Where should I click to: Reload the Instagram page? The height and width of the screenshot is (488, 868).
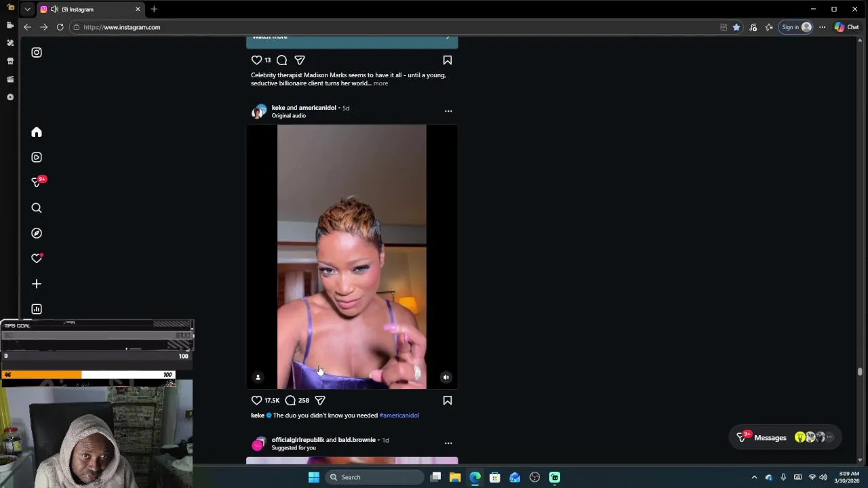point(60,27)
